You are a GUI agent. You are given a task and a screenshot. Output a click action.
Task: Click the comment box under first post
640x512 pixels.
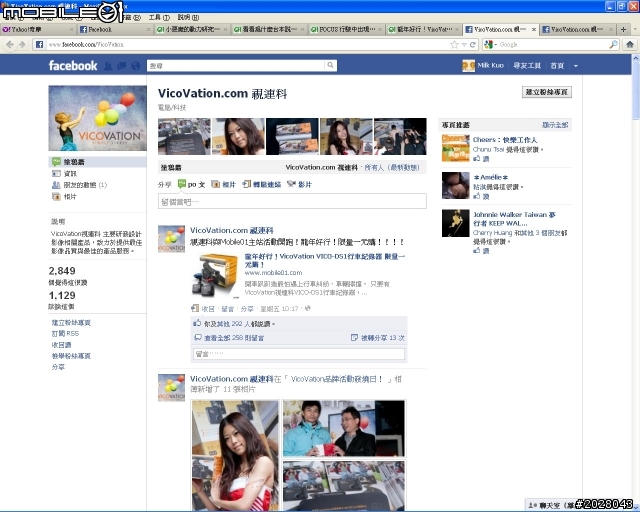click(x=299, y=354)
